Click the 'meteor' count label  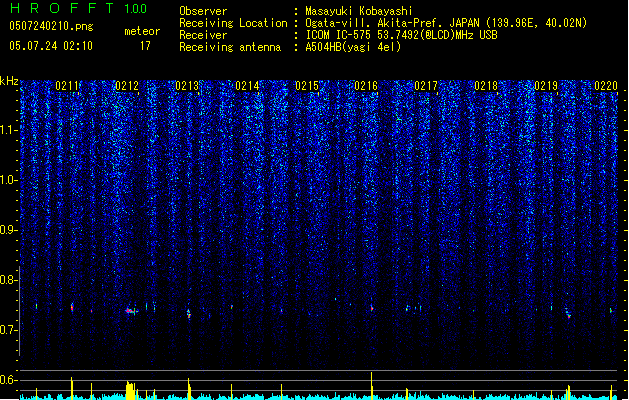tap(142, 31)
